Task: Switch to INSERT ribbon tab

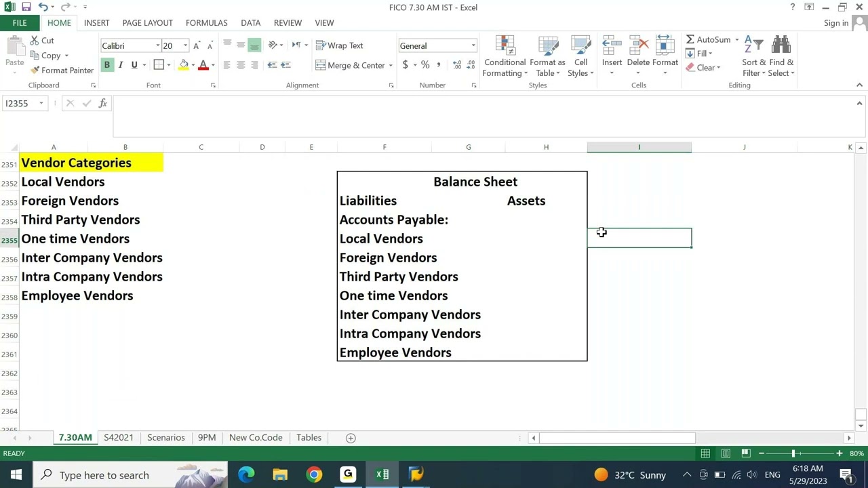Action: click(x=96, y=23)
